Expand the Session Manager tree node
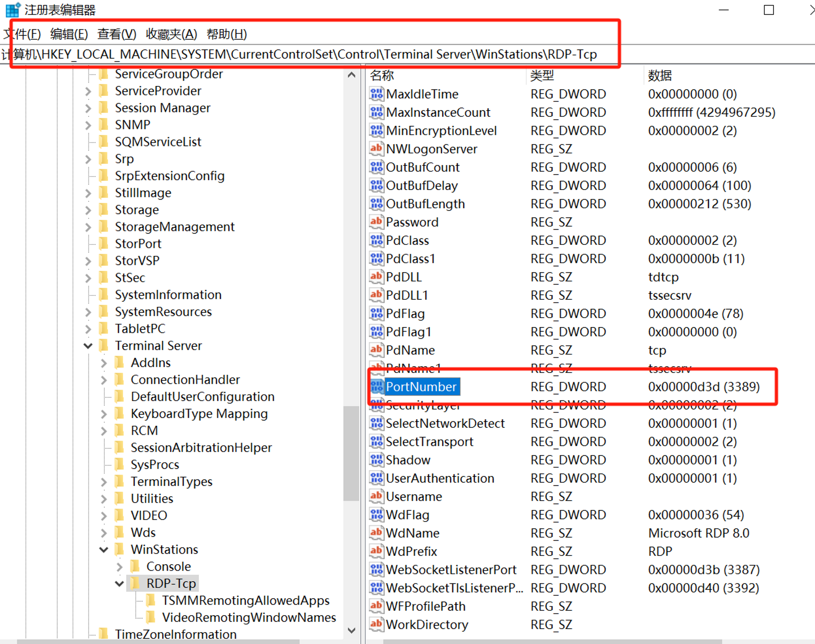The width and height of the screenshot is (815, 644). pyautogui.click(x=88, y=108)
